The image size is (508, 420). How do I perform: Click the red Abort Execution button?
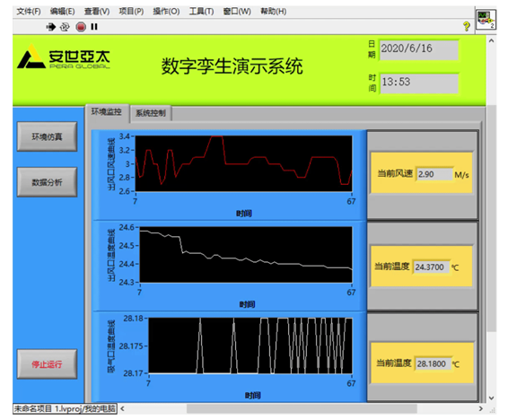(81, 27)
